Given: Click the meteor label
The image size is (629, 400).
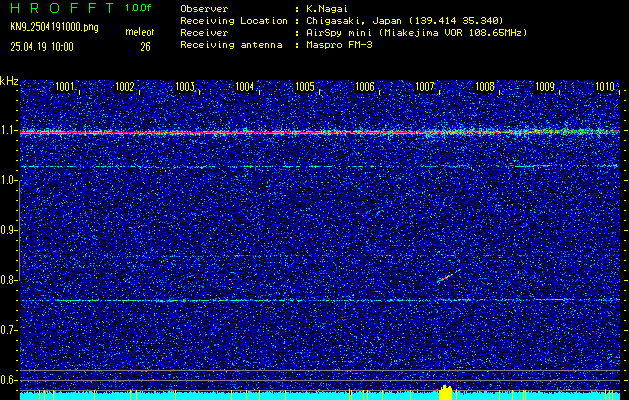Looking at the screenshot, I should [x=140, y=32].
